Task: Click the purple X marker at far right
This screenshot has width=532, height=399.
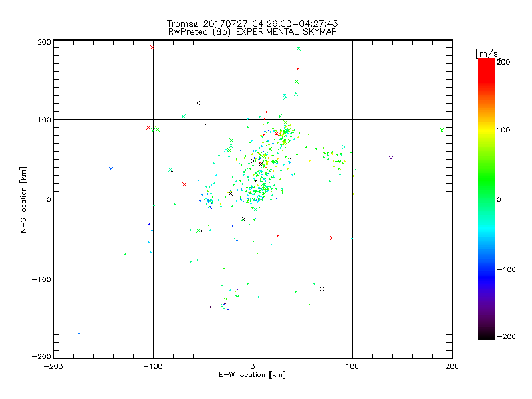Action: point(391,158)
